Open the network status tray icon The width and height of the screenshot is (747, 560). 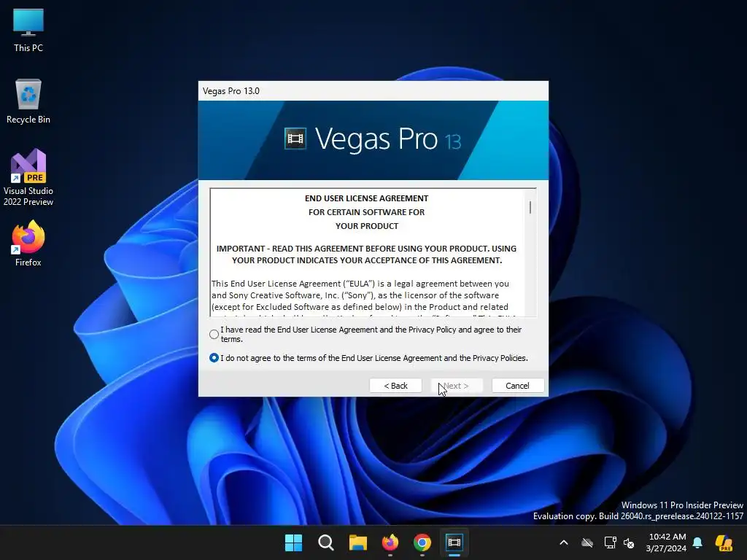click(611, 542)
